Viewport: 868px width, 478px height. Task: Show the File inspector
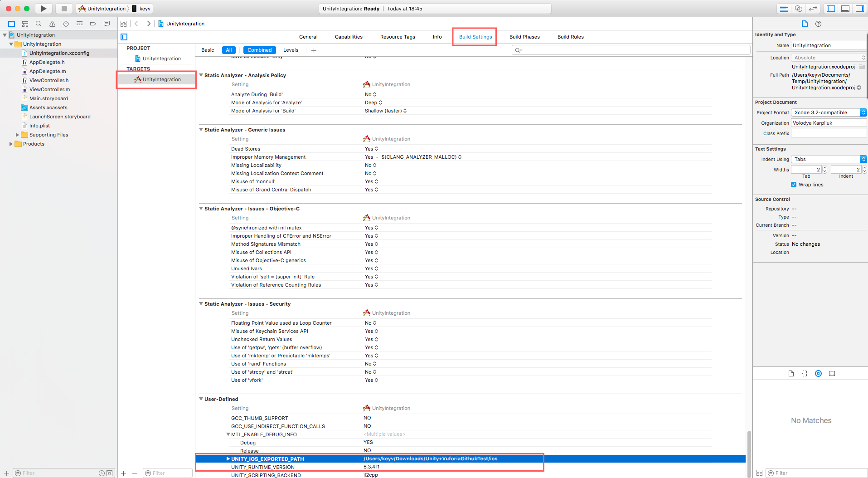point(805,24)
